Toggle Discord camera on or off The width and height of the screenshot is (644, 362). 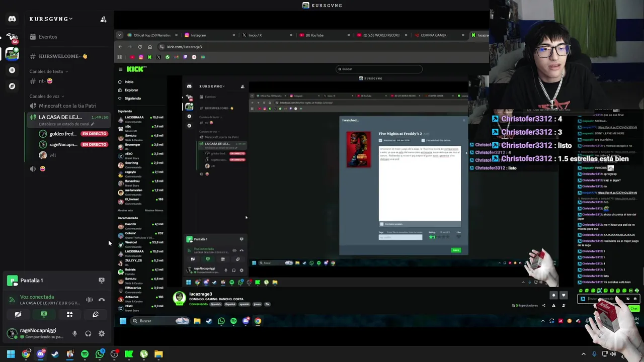point(18,314)
